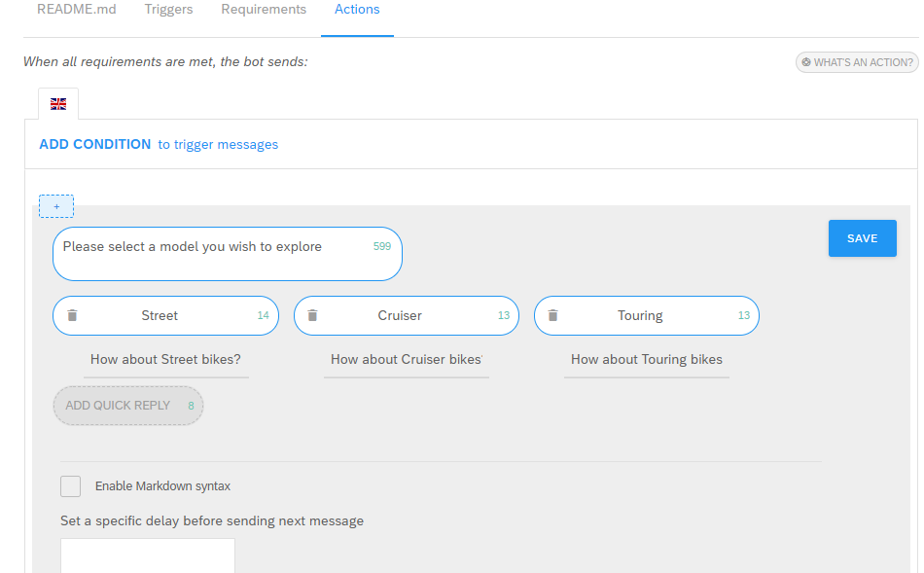
Task: Click the dashed plus add message button
Action: pyautogui.click(x=56, y=206)
